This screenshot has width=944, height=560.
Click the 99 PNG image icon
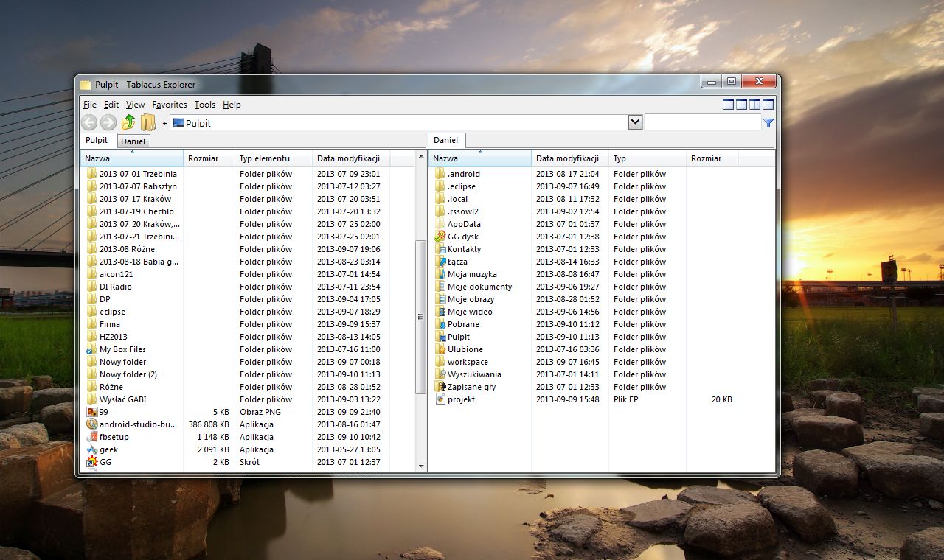(92, 412)
